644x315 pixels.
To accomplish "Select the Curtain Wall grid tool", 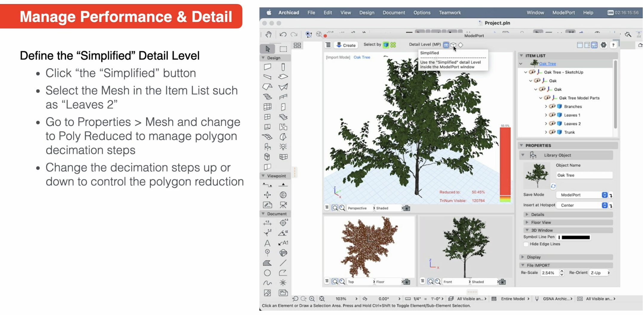I will tap(268, 107).
